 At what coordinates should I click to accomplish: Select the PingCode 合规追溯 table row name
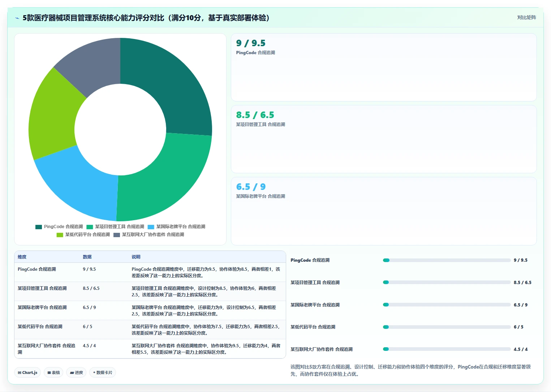click(x=37, y=269)
